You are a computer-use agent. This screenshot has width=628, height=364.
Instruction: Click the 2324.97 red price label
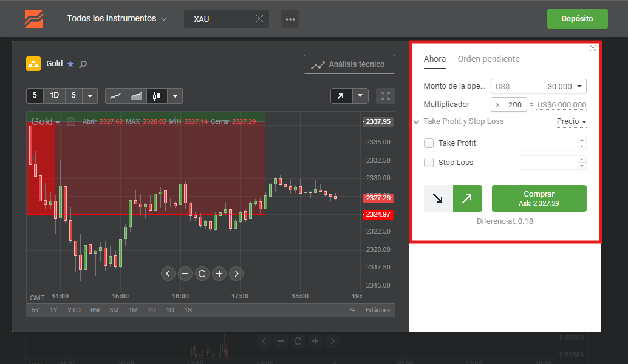click(378, 214)
